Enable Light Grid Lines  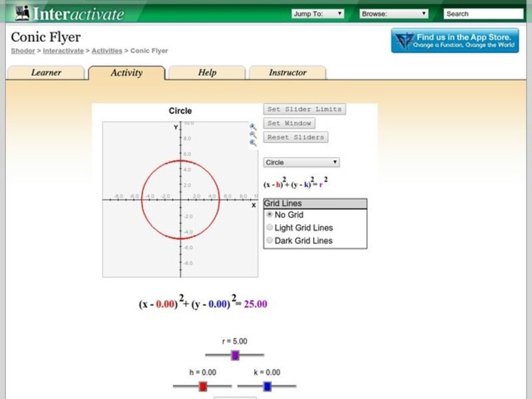[269, 227]
